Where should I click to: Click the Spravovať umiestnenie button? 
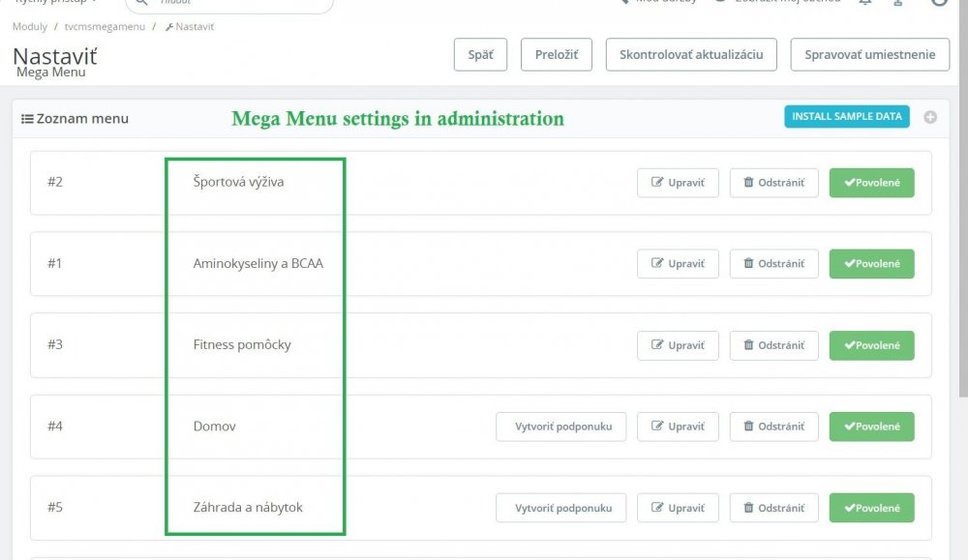[869, 54]
